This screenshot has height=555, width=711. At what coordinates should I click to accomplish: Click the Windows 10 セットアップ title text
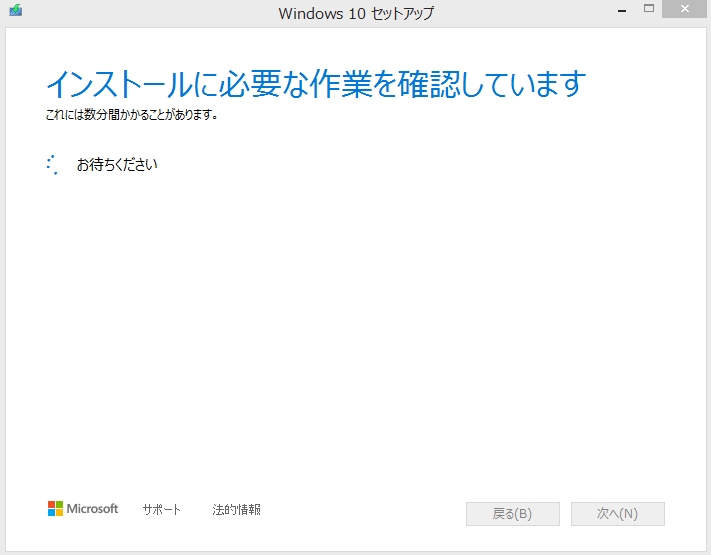pos(356,14)
